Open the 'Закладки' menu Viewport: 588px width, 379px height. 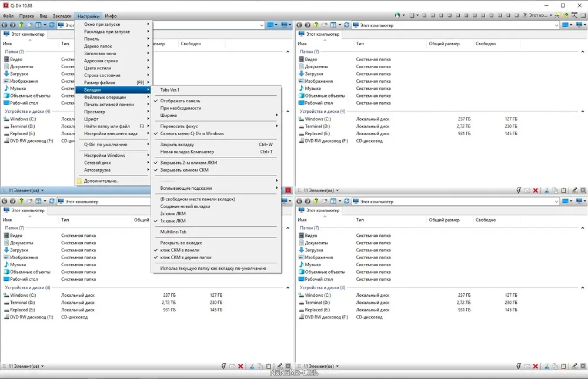(62, 16)
